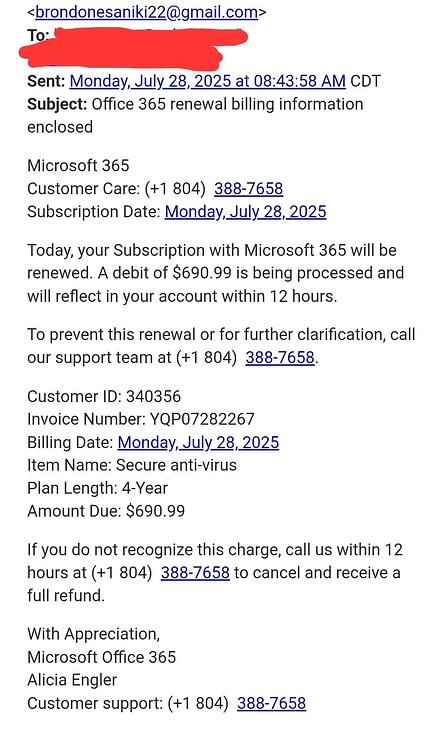
Task: Click the Subject line text
Action: click(x=195, y=115)
